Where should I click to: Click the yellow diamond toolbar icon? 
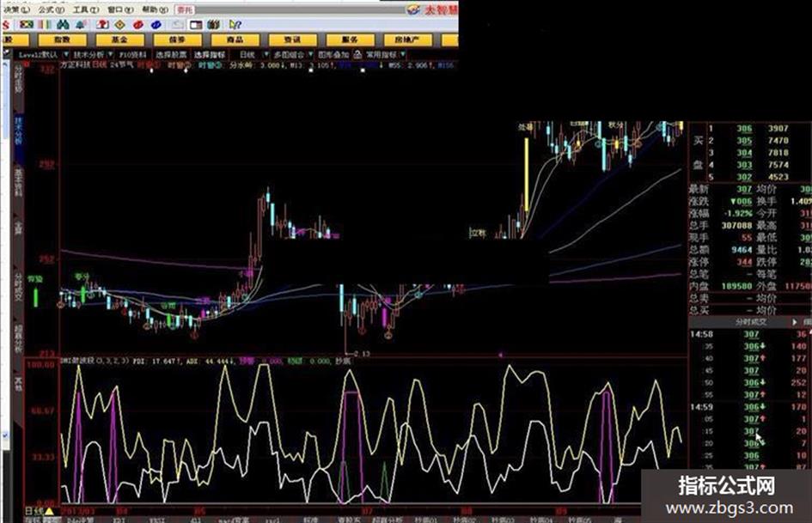tap(120, 24)
